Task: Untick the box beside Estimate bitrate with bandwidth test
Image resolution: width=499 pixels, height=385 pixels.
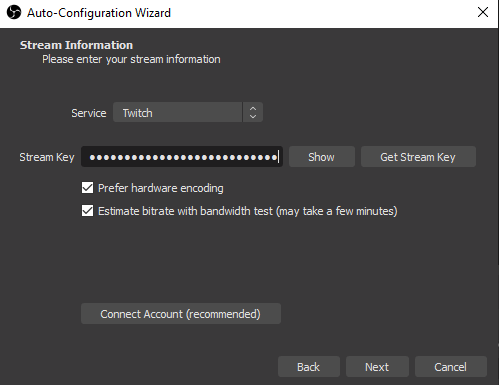Action: pyautogui.click(x=87, y=211)
